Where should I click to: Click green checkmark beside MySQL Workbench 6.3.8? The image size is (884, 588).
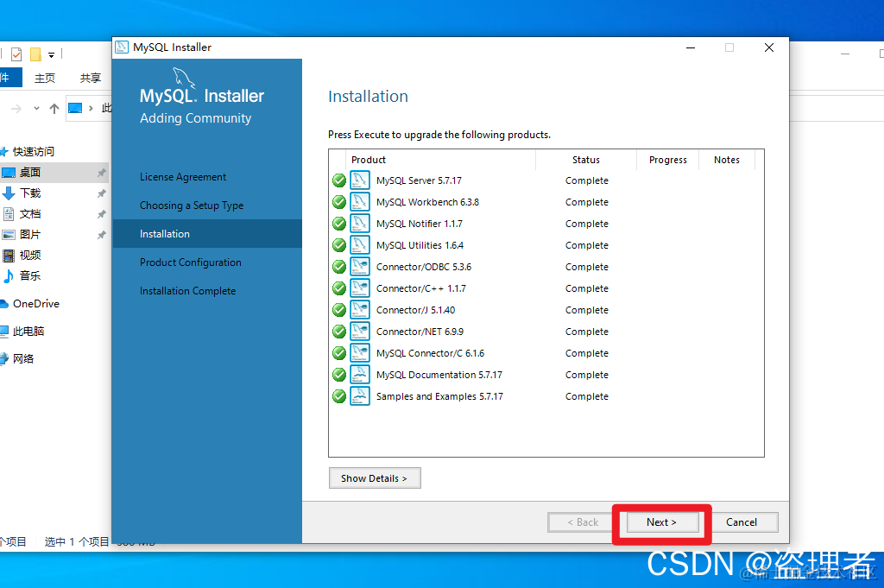(x=338, y=202)
